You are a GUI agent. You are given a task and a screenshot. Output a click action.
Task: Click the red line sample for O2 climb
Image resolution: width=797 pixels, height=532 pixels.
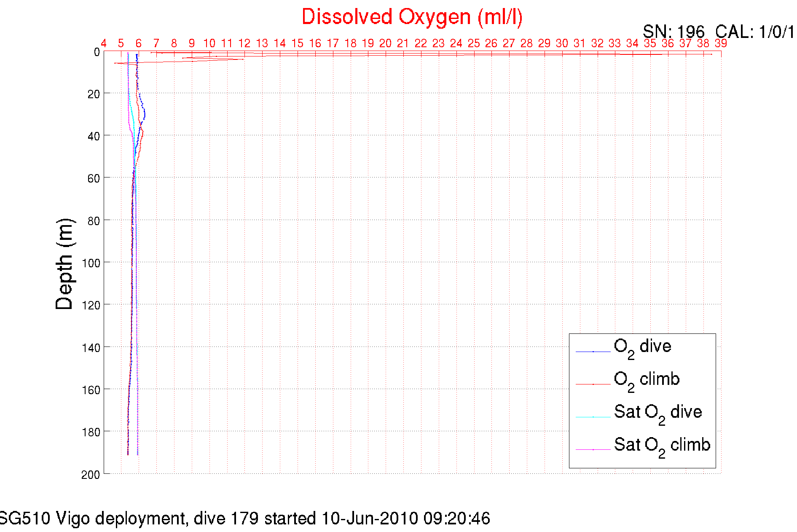(593, 384)
